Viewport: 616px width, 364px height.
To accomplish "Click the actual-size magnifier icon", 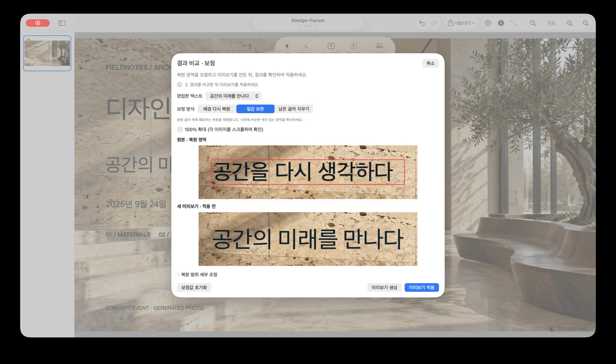I will [586, 23].
